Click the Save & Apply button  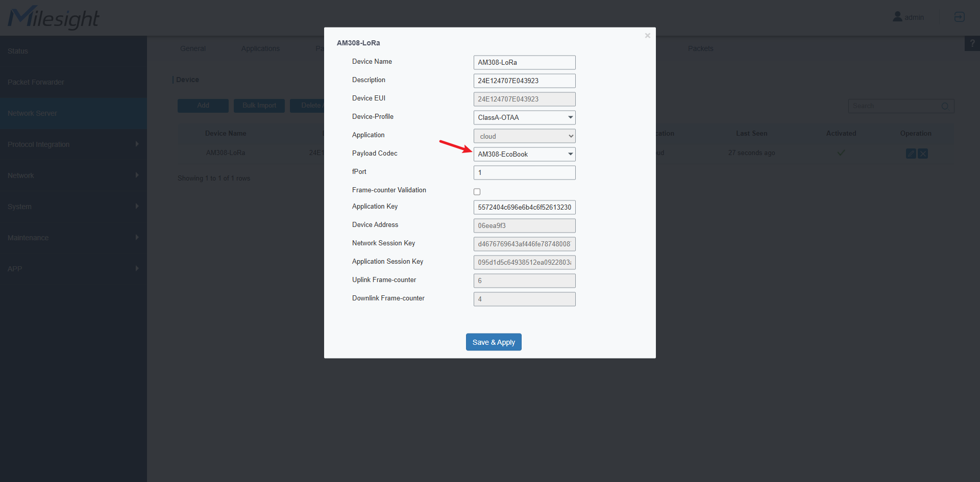pyautogui.click(x=494, y=342)
